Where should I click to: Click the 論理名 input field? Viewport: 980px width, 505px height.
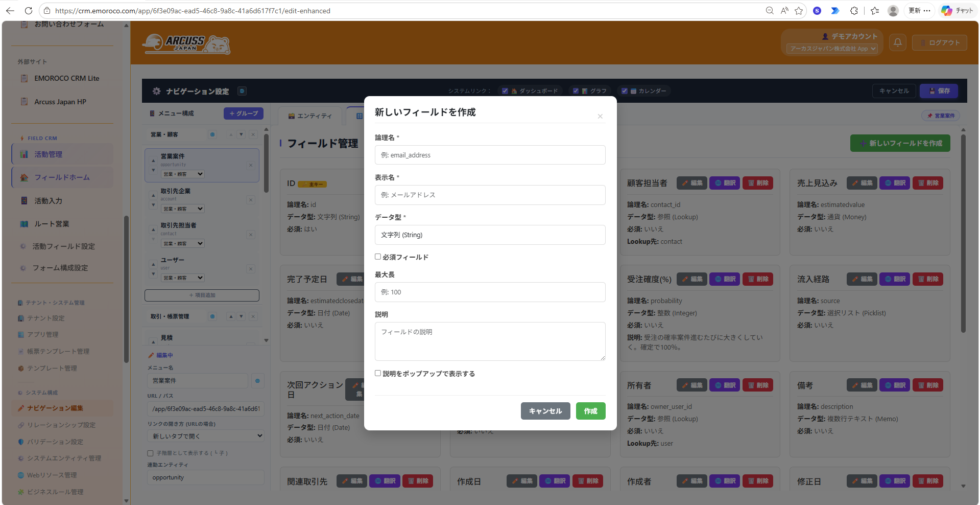coord(490,155)
